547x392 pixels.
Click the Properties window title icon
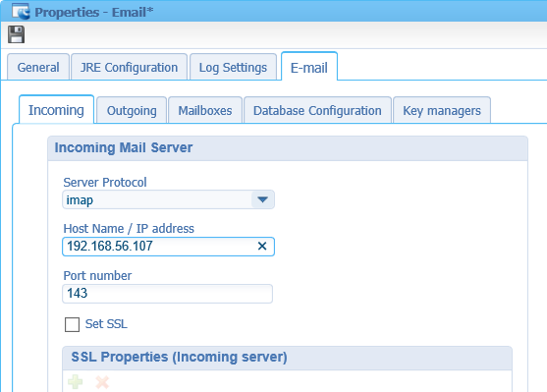click(21, 12)
